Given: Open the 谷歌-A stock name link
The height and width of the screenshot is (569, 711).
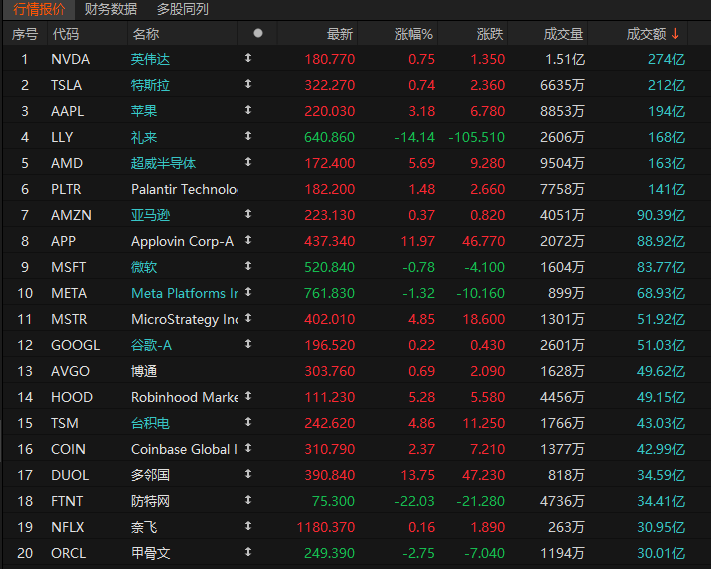Looking at the screenshot, I should coord(151,345).
